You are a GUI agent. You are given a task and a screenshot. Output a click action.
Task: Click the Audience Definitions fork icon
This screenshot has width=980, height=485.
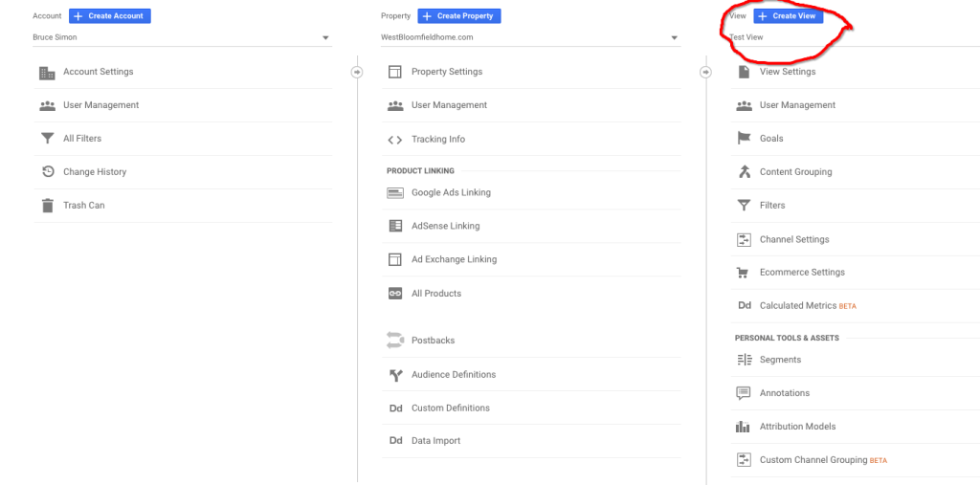395,375
